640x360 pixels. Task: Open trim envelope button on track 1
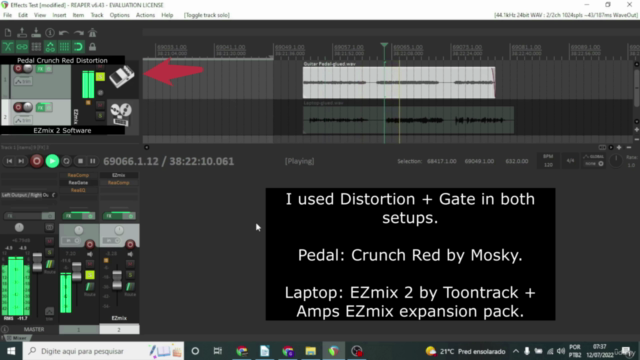[x=23, y=82]
